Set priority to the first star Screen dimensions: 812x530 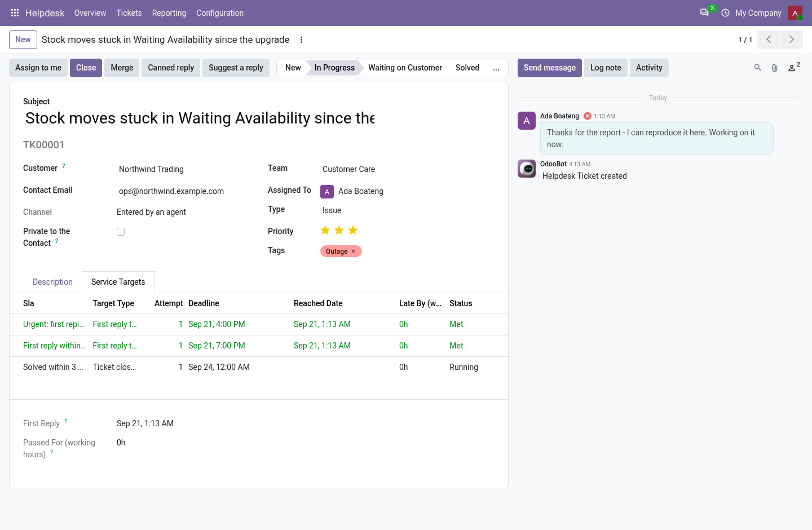(325, 230)
